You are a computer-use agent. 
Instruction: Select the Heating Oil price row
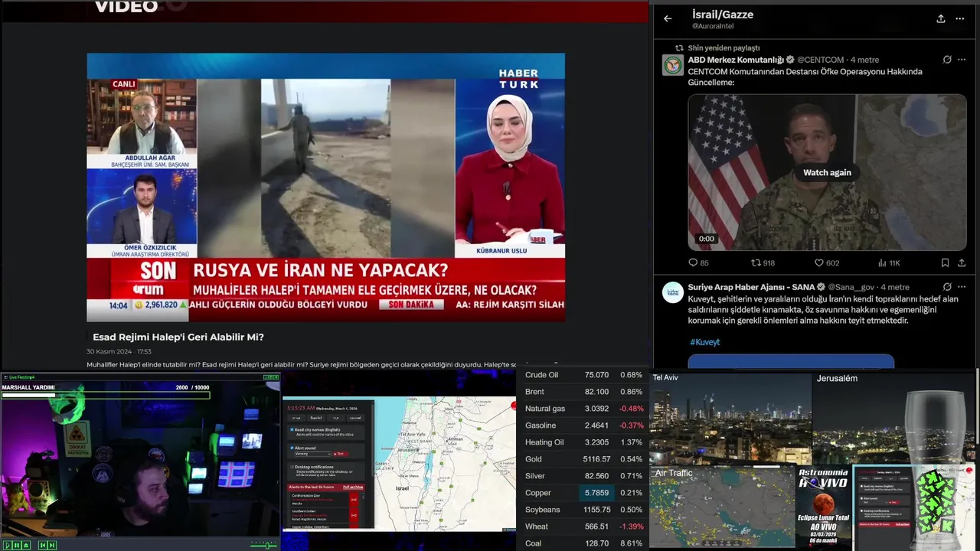[583, 442]
